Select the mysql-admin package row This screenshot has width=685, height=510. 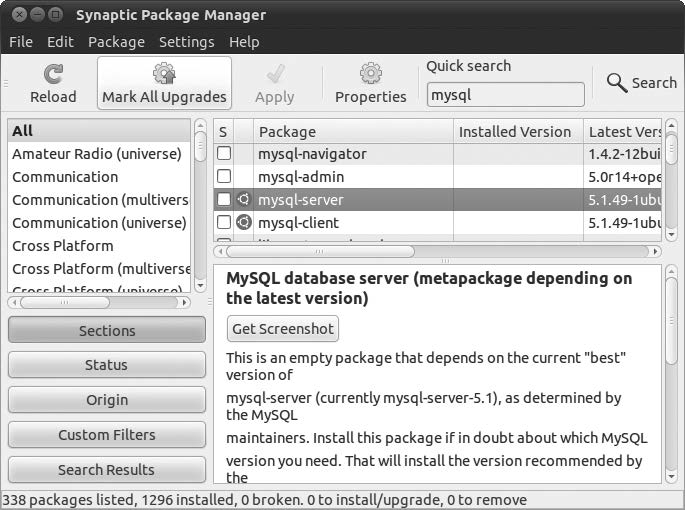(437, 177)
